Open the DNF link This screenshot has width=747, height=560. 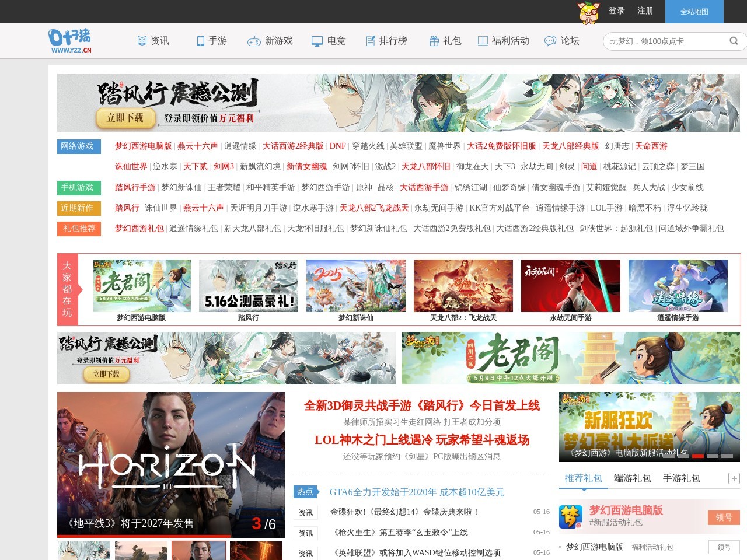coord(337,146)
